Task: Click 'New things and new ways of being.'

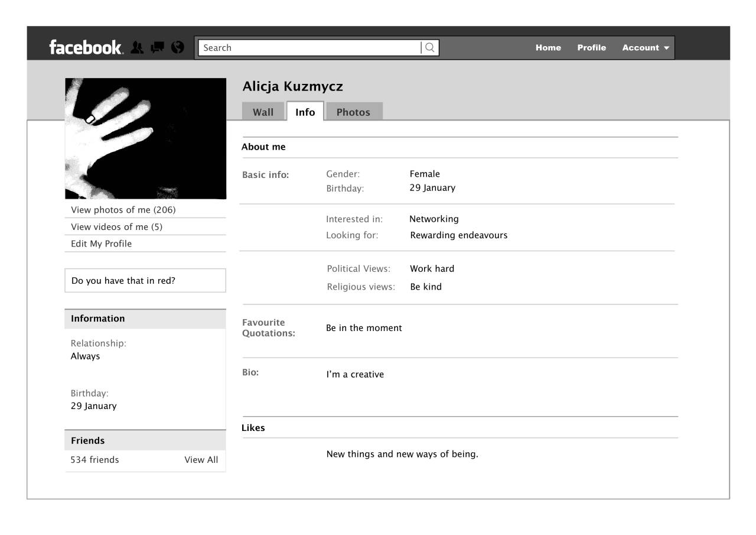Action: [x=402, y=455]
